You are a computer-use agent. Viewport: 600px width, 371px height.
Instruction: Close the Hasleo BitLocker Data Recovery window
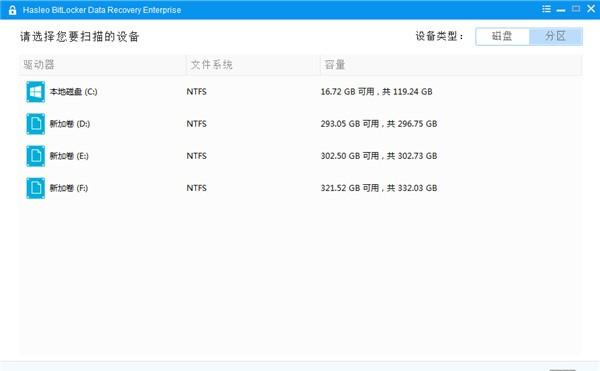pyautogui.click(x=591, y=8)
